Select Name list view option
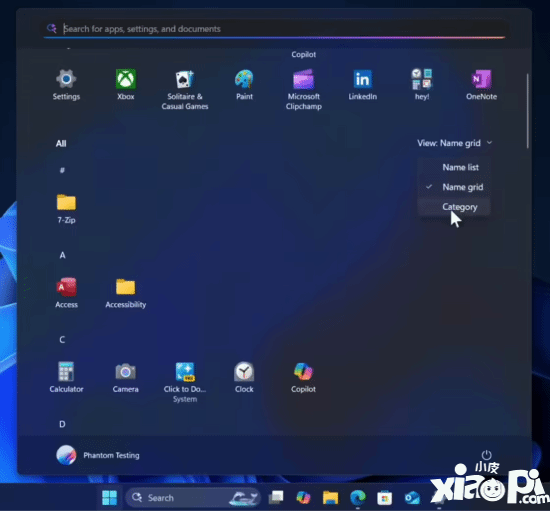 (454, 167)
